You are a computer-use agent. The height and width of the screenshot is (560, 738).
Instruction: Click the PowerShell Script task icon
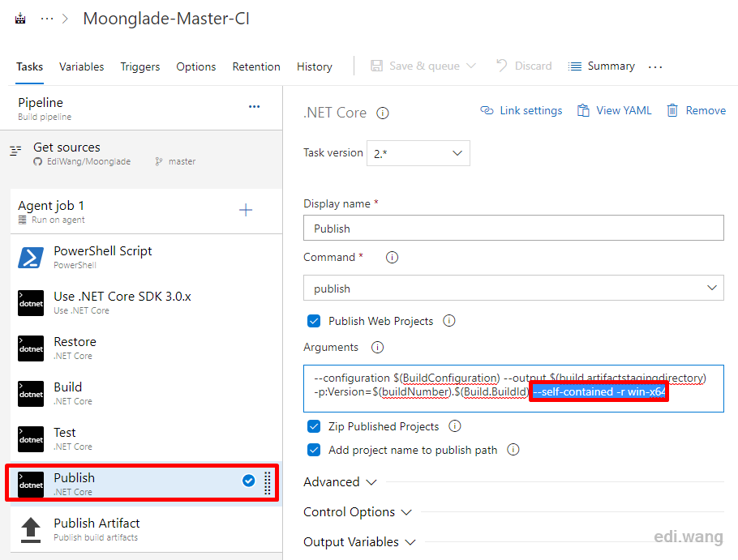tap(31, 258)
